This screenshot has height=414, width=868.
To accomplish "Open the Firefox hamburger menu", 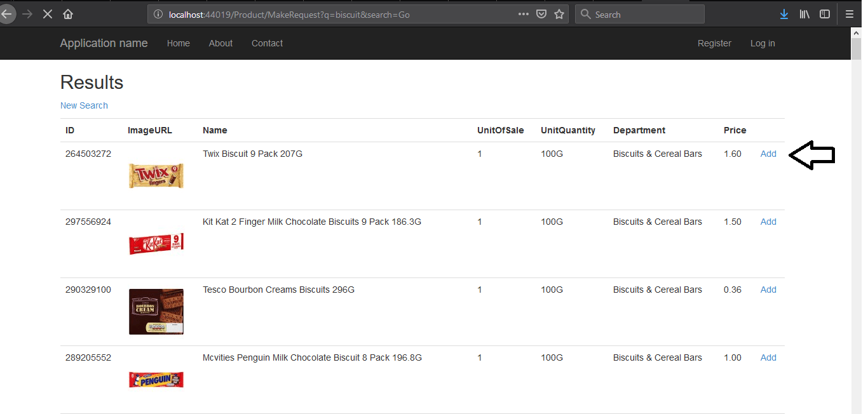I will (x=850, y=14).
